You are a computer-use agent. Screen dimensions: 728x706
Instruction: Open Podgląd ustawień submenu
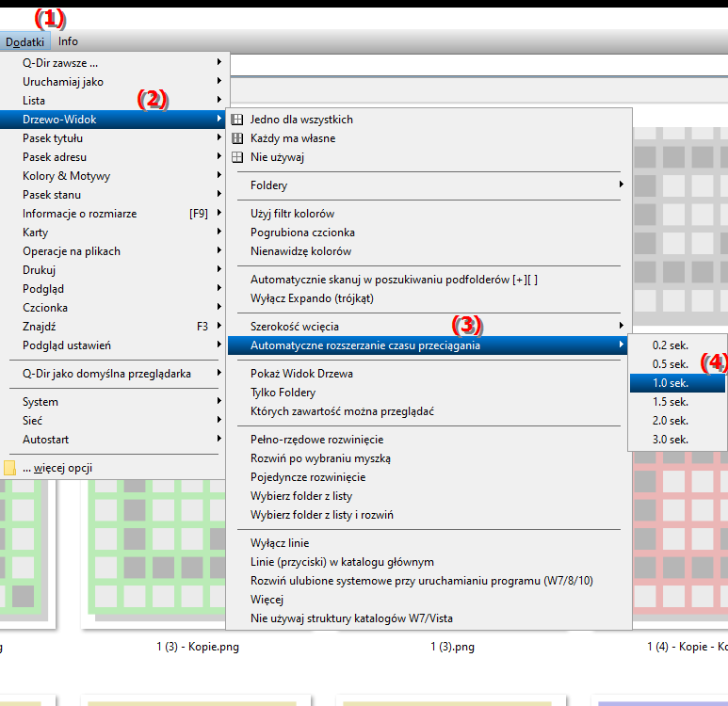(x=114, y=345)
